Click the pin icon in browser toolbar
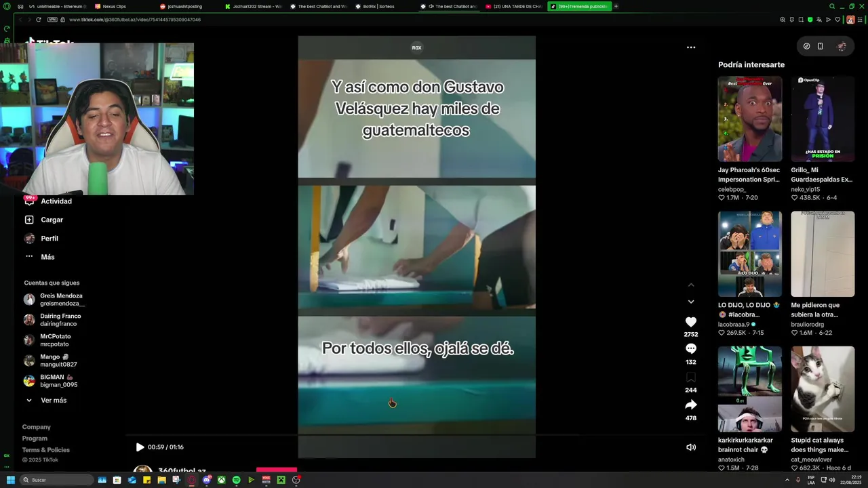 791,20
